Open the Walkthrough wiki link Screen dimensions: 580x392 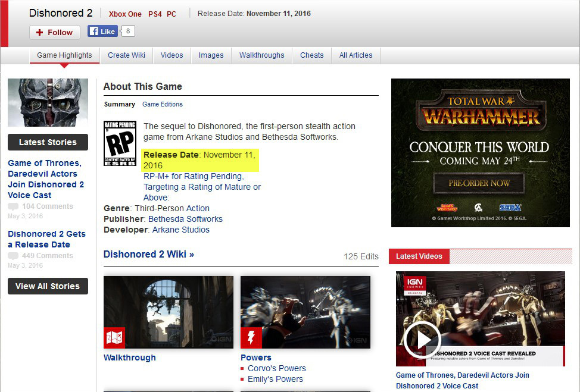pos(129,357)
